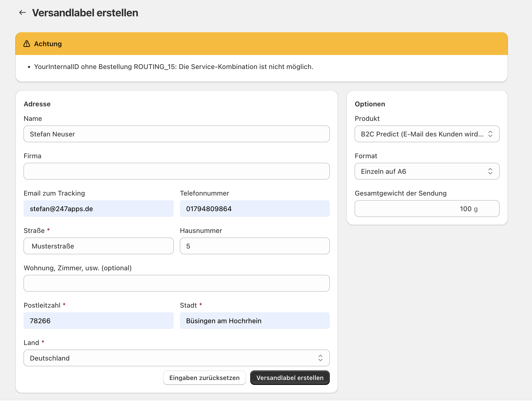This screenshot has width=532, height=401.
Task: Click the Postleitzahl field with 78266
Action: click(x=99, y=321)
